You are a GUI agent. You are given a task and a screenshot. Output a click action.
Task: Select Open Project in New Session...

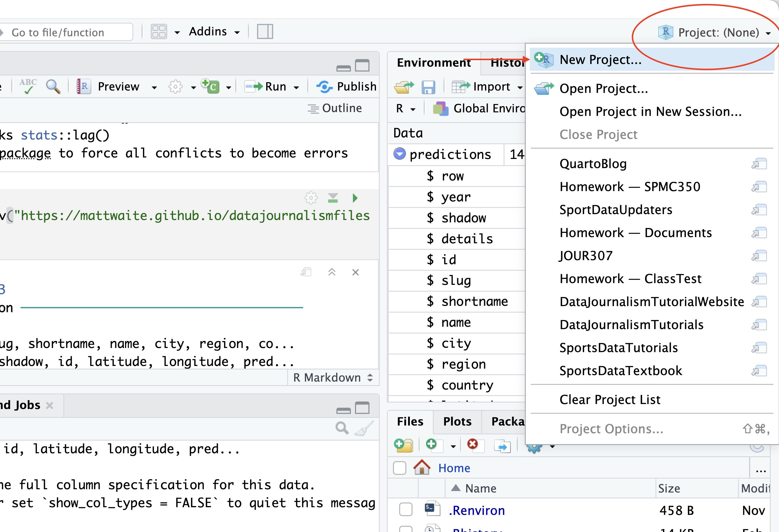tap(652, 112)
